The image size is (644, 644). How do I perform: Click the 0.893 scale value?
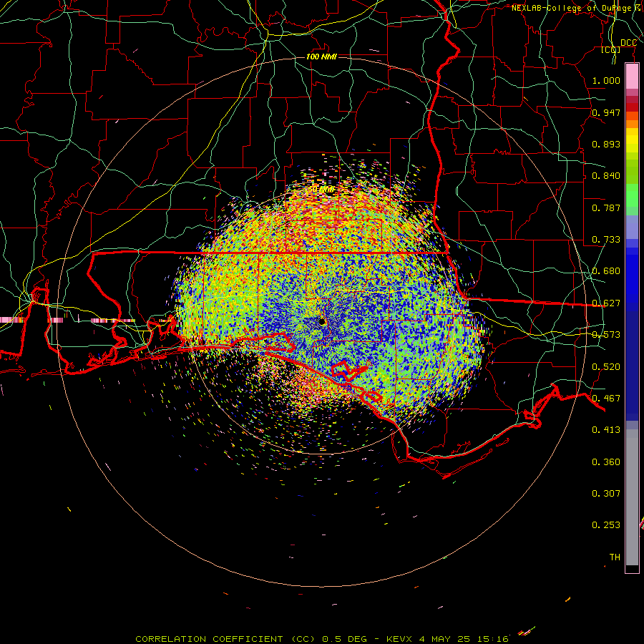click(x=606, y=144)
